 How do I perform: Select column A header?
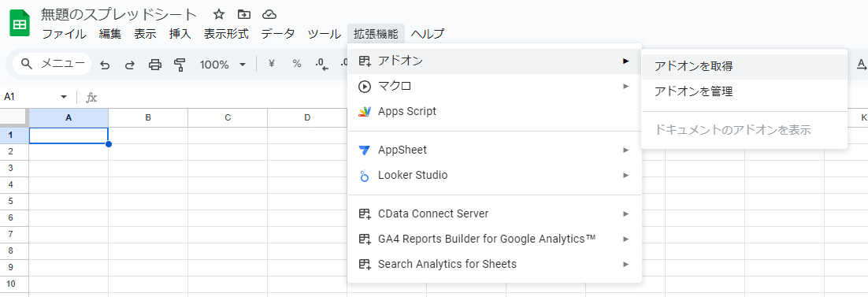point(69,117)
